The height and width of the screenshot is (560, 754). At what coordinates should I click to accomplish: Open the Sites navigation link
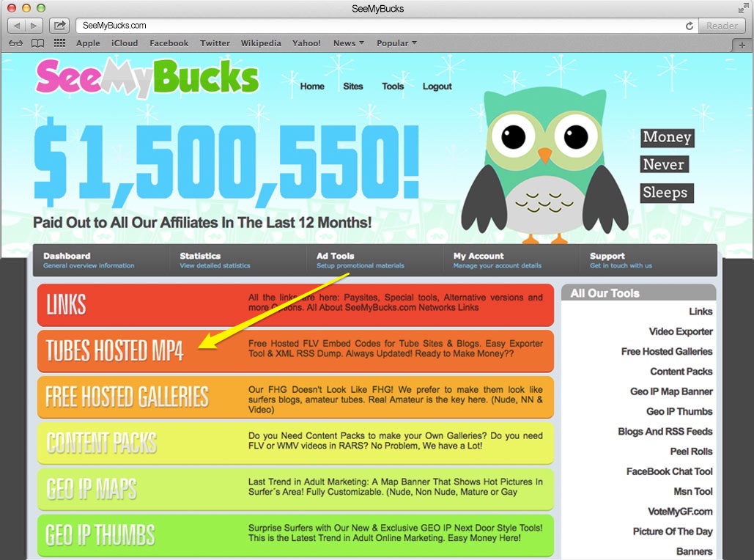click(353, 86)
